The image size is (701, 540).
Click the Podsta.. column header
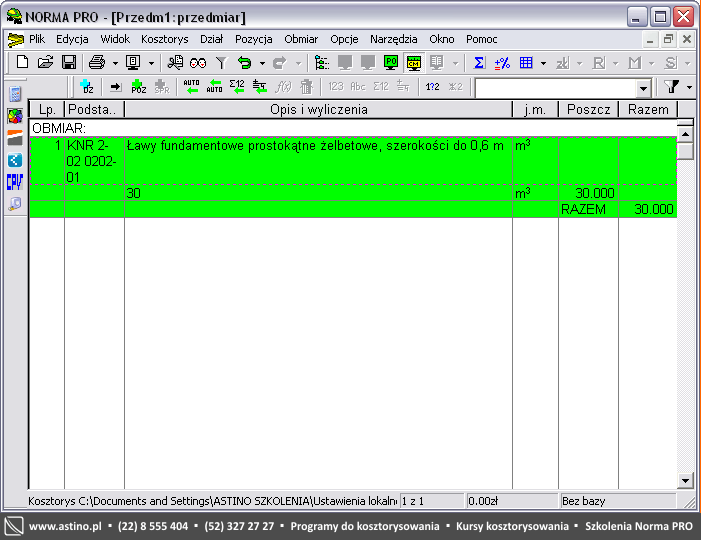pyautogui.click(x=94, y=110)
